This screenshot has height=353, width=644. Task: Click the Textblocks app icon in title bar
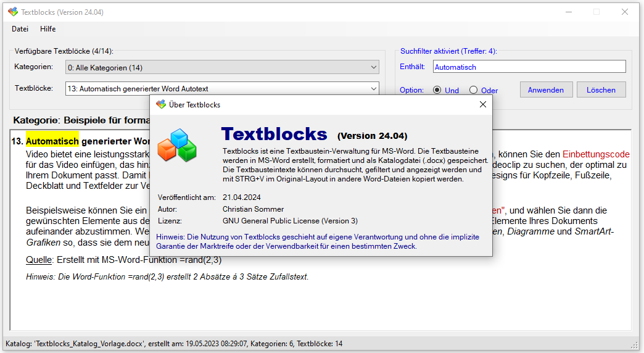13,12
